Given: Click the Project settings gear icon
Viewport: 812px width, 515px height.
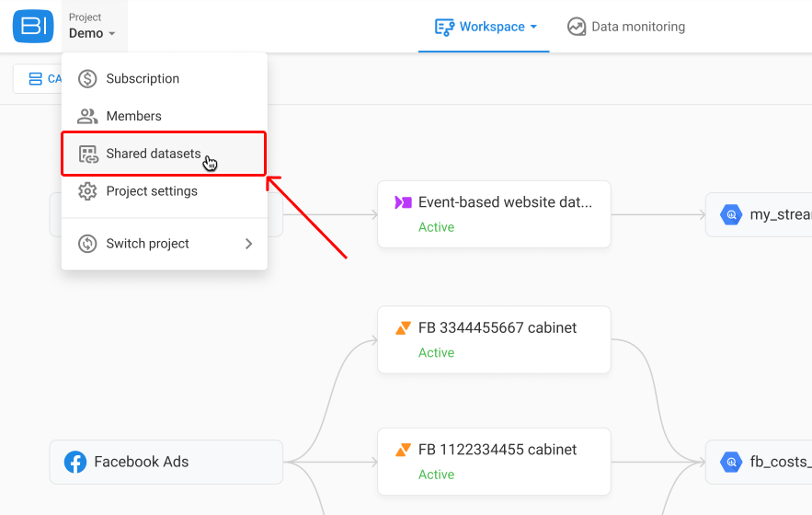Looking at the screenshot, I should click(x=87, y=191).
